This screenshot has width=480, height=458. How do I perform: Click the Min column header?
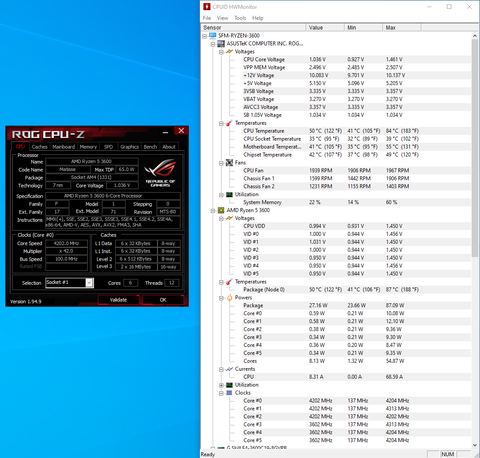pyautogui.click(x=363, y=28)
